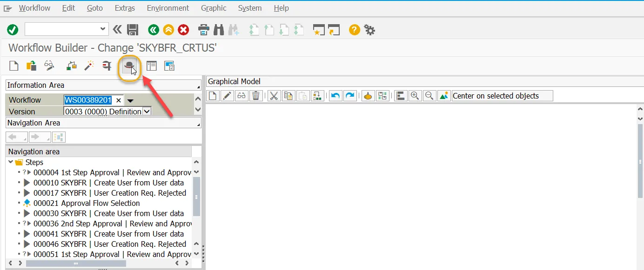
Task: Click Center on selected objects button
Action: 502,96
